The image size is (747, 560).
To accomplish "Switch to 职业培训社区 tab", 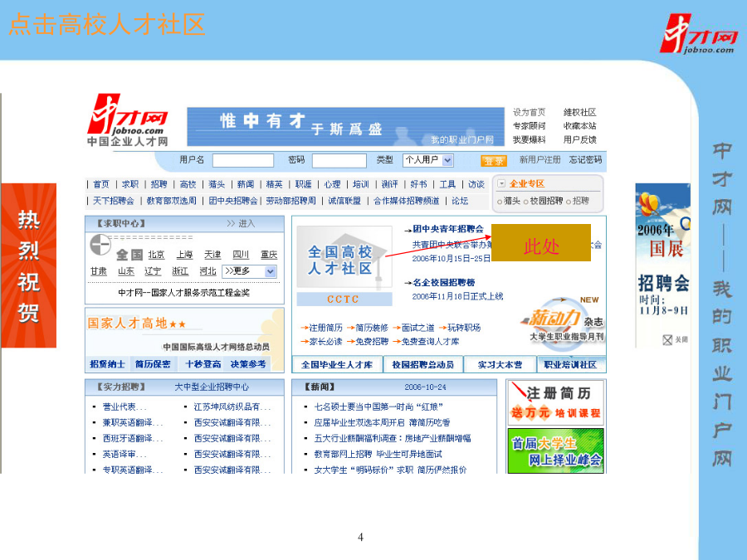I will tap(571, 365).
